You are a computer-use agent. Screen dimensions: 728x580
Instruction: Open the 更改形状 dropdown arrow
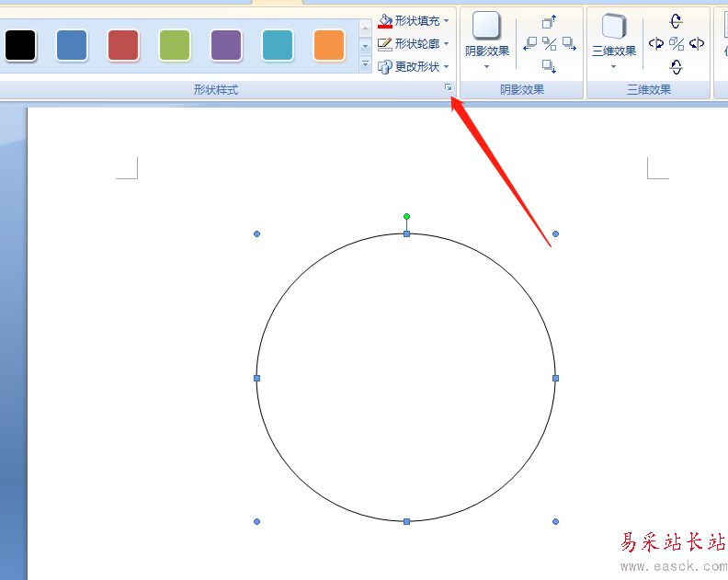[x=446, y=67]
